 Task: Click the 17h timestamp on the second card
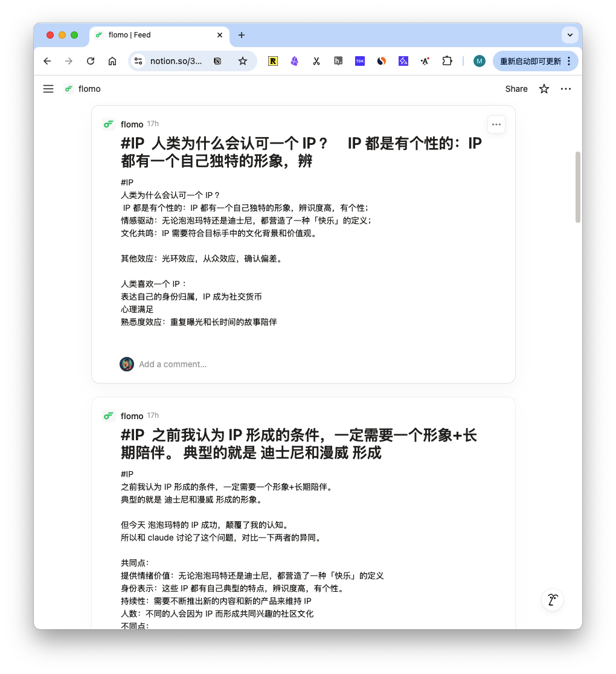point(153,416)
